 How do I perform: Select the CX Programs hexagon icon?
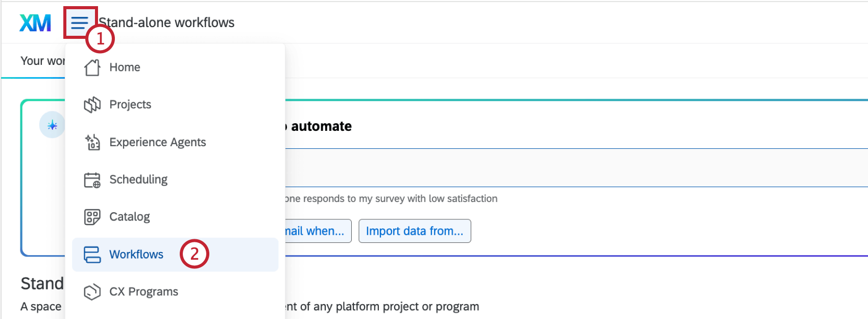[x=92, y=291]
